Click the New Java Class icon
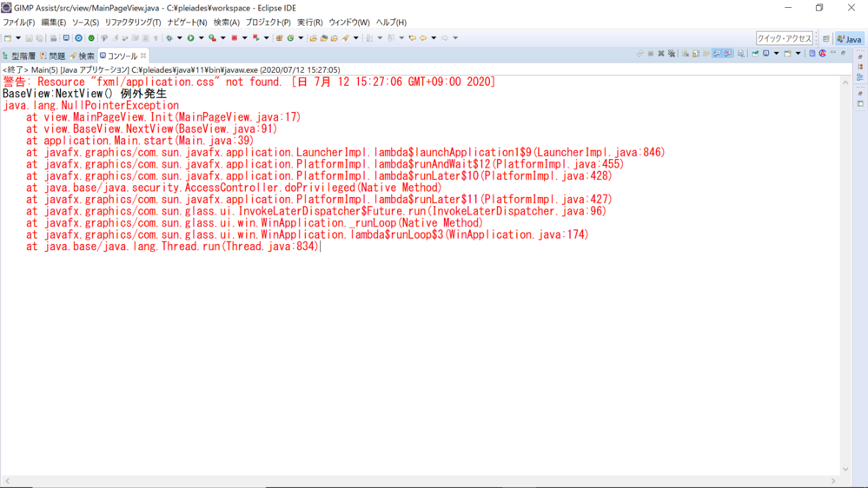Image resolution: width=868 pixels, height=488 pixels. click(290, 38)
